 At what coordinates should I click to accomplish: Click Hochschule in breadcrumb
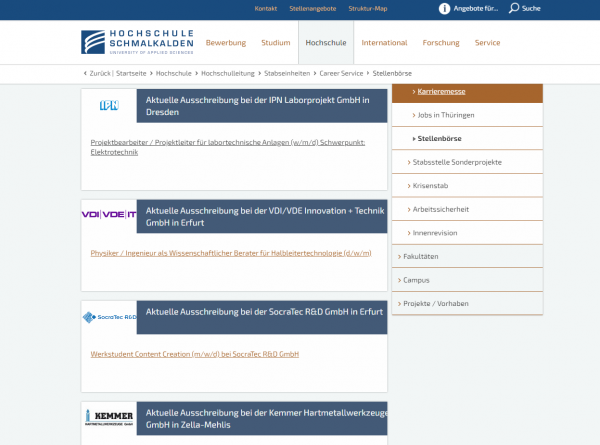point(174,73)
